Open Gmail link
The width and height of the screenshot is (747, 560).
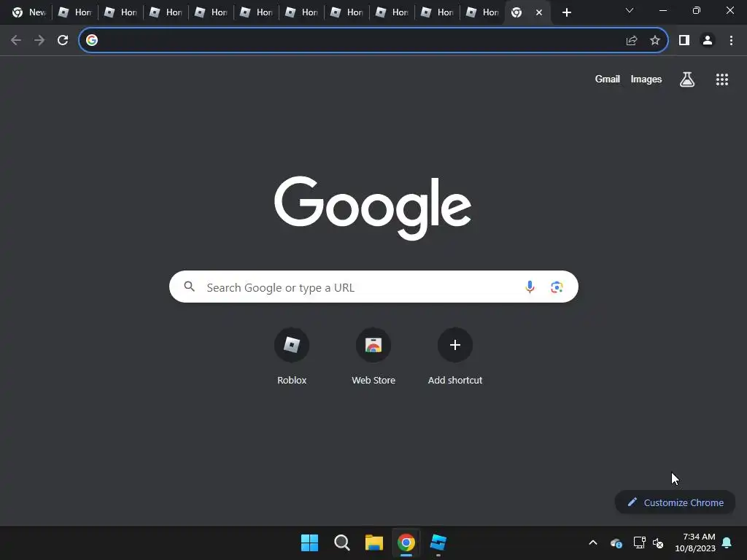tap(608, 79)
